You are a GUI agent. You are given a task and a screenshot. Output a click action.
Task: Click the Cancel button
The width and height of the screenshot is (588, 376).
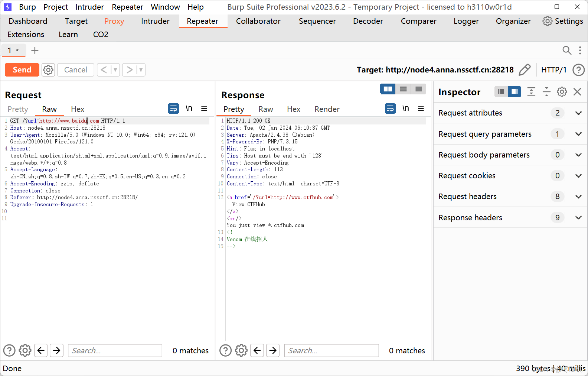(x=76, y=70)
